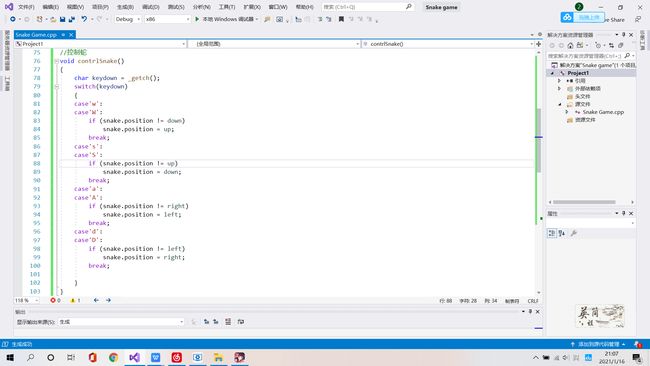The width and height of the screenshot is (650, 366).
Task: Toggle the categorized view in the properties panel
Action: [x=552, y=233]
